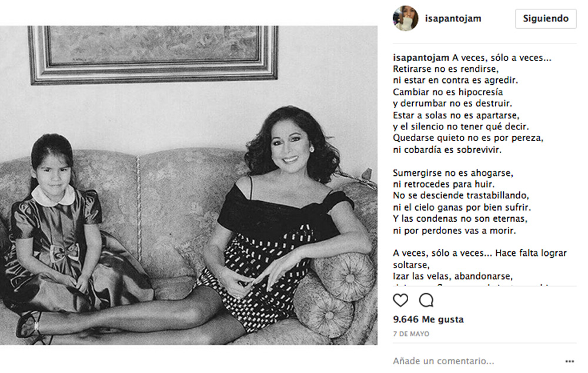Open isapantojam's round profile avatar
Image resolution: width=588 pixels, height=373 pixels.
click(405, 18)
